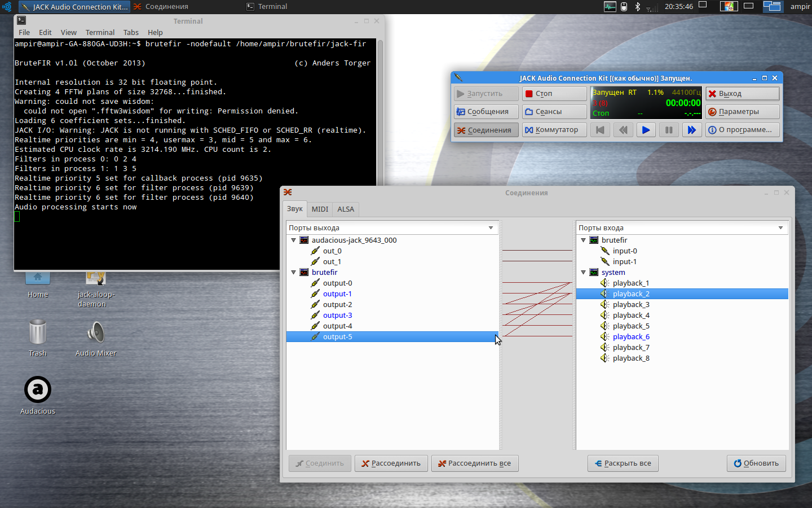Open the Порты входа header dropdown arrow
This screenshot has width=812, height=508.
pyautogui.click(x=780, y=228)
